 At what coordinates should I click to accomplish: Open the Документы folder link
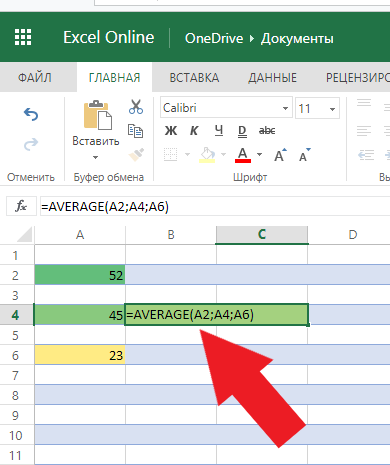point(297,39)
